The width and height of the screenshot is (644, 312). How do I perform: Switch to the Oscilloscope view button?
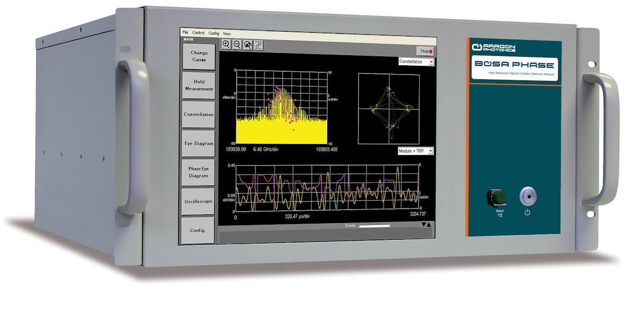coord(199,202)
